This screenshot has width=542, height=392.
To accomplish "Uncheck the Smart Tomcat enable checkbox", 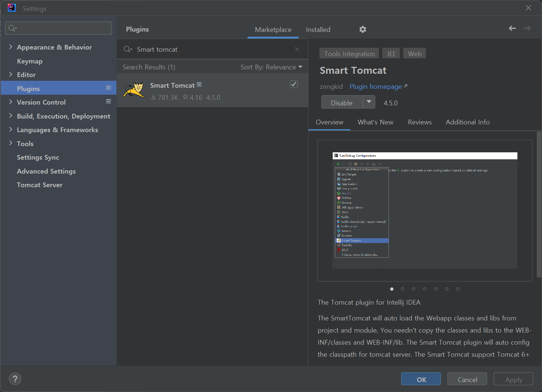I will [293, 84].
